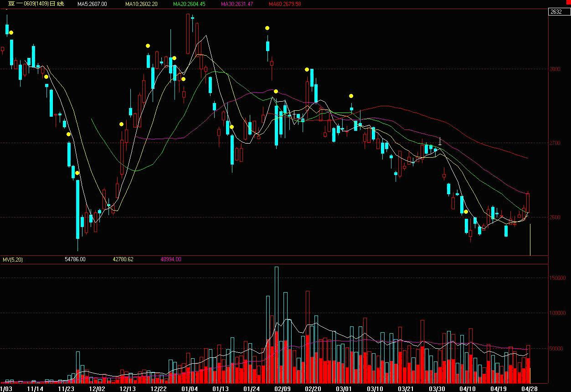Image resolution: width=571 pixels, height=392 pixels.
Task: Select the red MA60:2679.58 indicator label
Action: point(284,4)
